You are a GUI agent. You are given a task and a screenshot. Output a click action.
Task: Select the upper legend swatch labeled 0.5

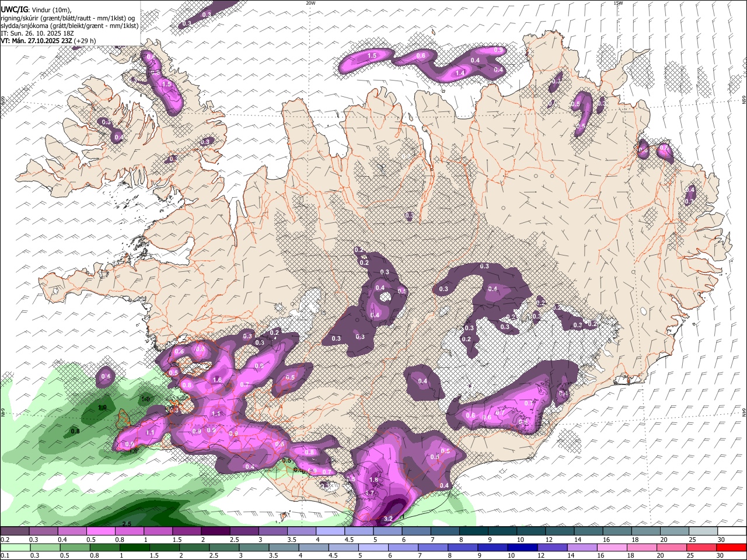(x=100, y=531)
